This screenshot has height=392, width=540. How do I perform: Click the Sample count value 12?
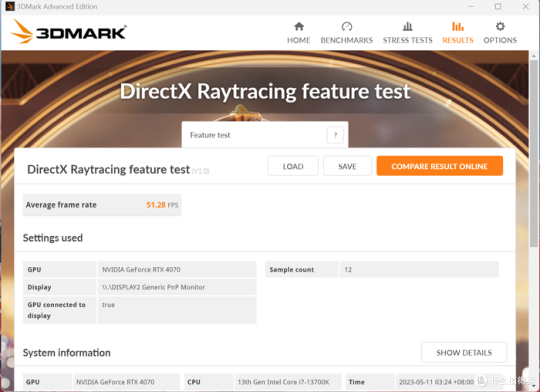(348, 269)
